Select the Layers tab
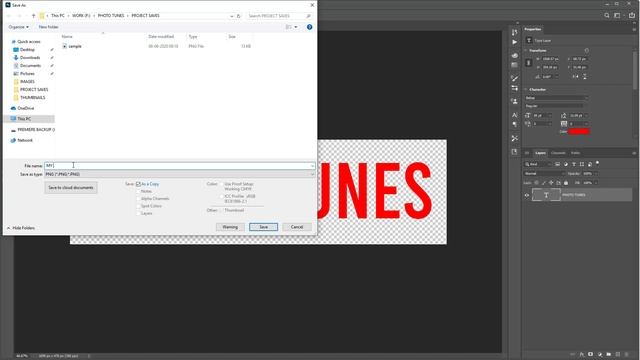 coord(540,153)
